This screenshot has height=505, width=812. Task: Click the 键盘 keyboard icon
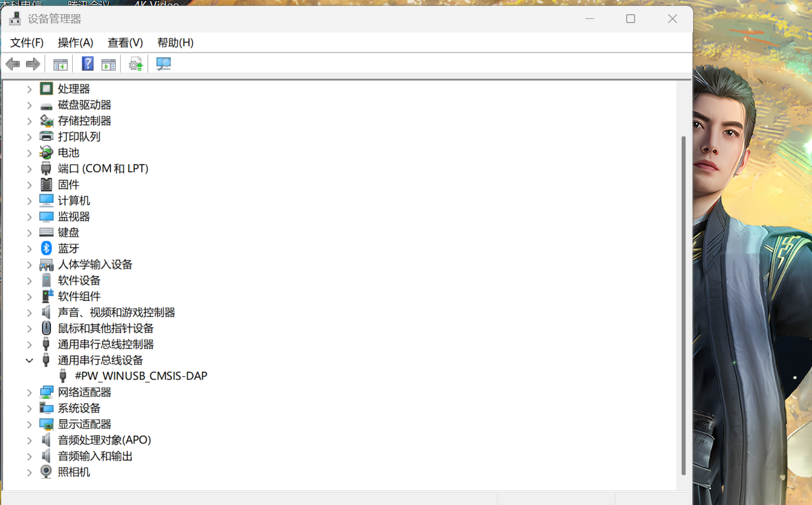pyautogui.click(x=46, y=232)
